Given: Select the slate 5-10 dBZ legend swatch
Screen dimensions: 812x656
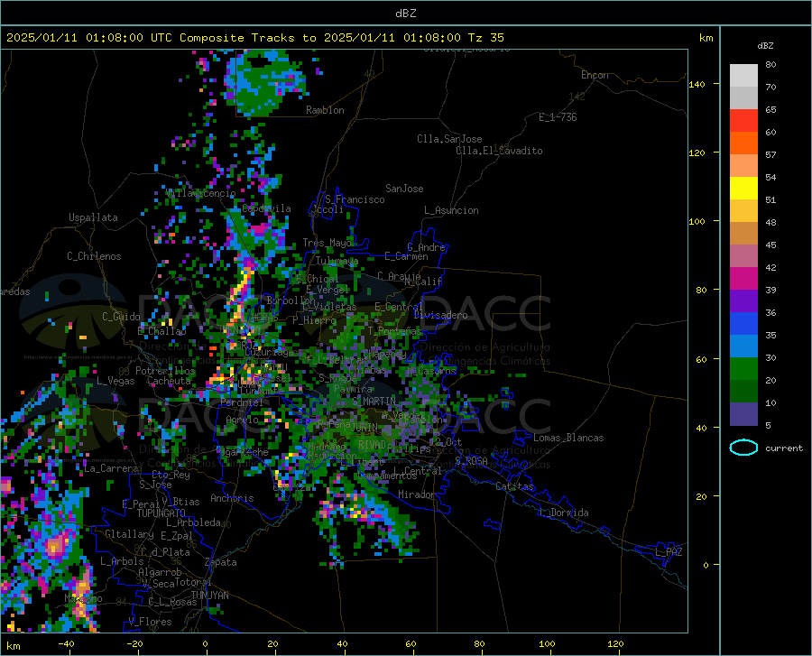Looking at the screenshot, I should [743, 414].
